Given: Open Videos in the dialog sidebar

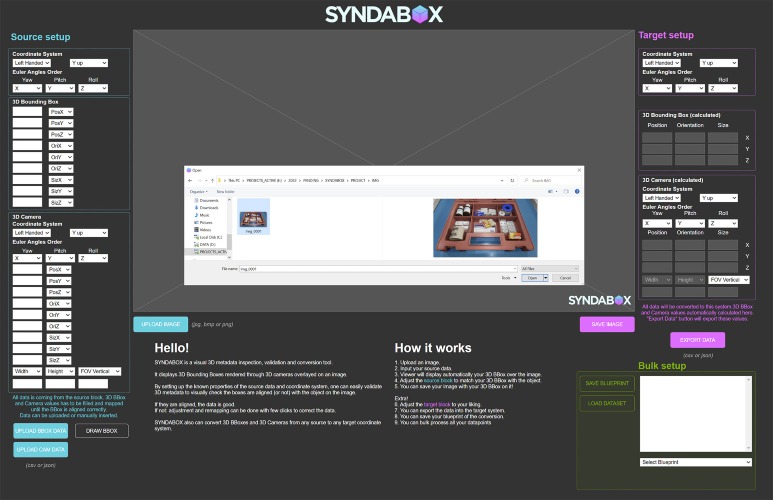Looking at the screenshot, I should coord(203,230).
